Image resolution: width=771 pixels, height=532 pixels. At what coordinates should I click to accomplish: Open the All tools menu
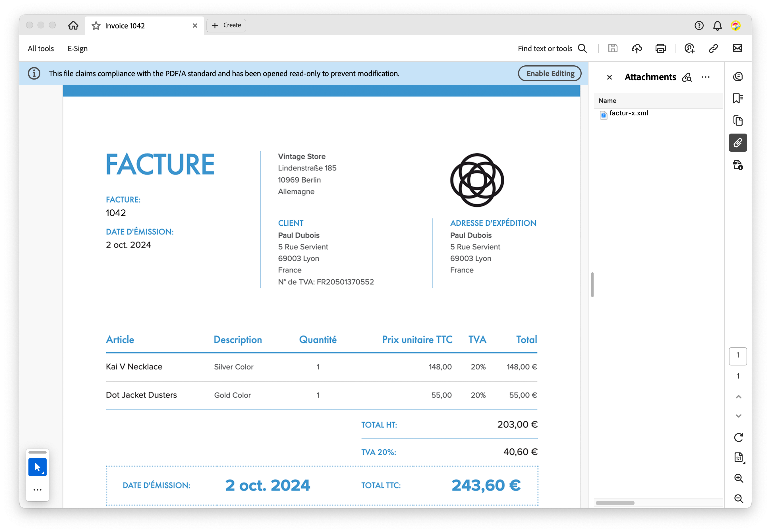click(40, 48)
